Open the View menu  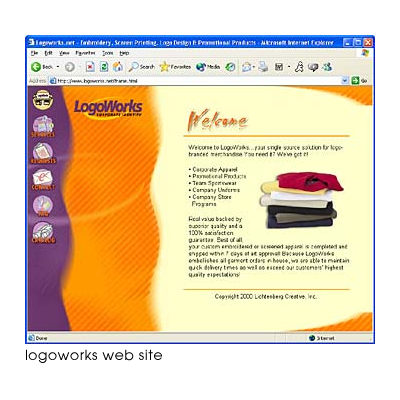click(64, 53)
